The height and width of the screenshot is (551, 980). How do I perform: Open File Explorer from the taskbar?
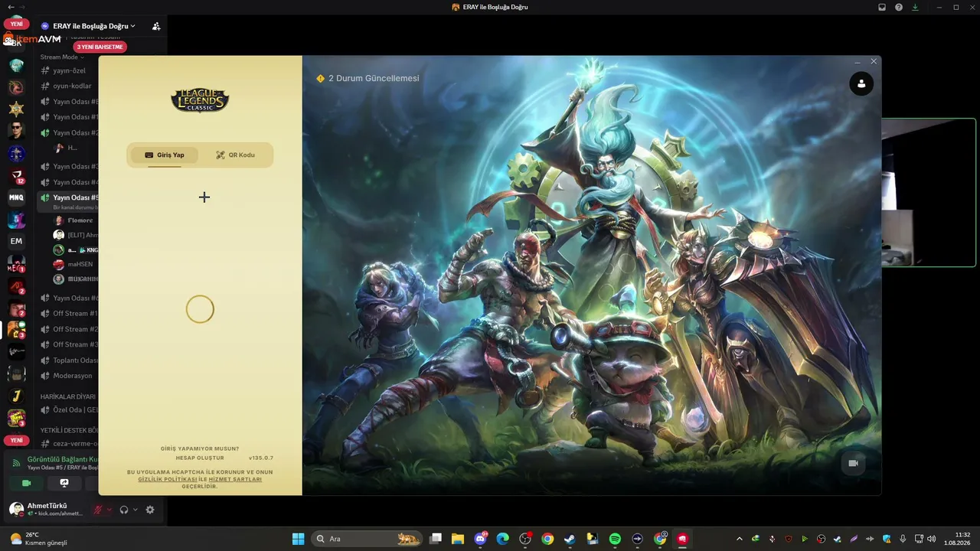(458, 539)
